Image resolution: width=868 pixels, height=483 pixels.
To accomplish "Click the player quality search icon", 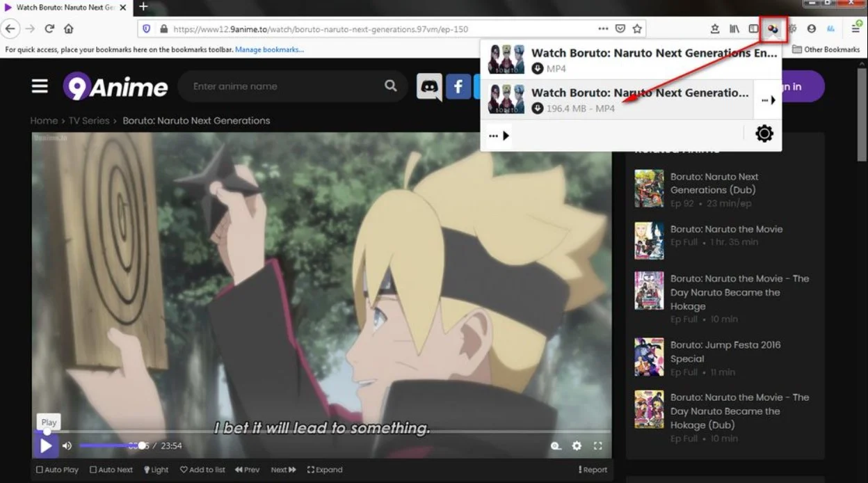I will [x=555, y=445].
